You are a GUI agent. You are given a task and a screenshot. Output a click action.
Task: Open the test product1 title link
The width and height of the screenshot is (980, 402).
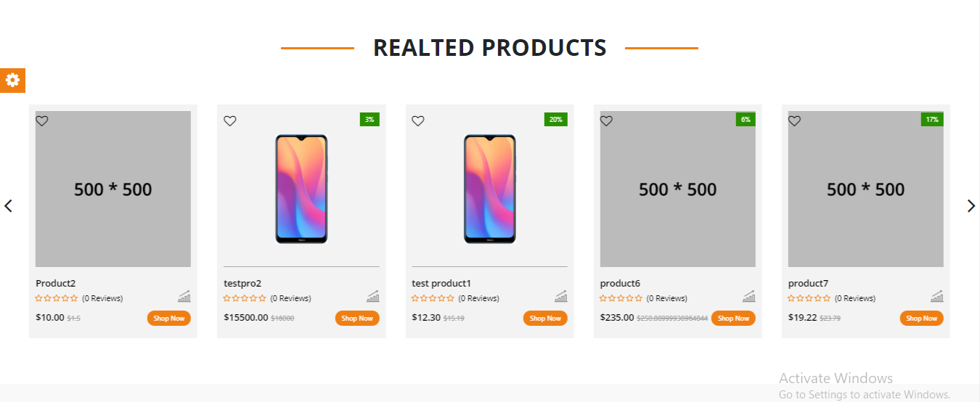click(441, 284)
